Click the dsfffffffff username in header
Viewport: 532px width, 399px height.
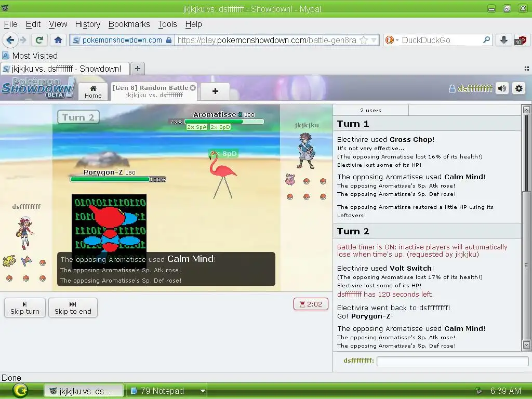[x=471, y=88]
